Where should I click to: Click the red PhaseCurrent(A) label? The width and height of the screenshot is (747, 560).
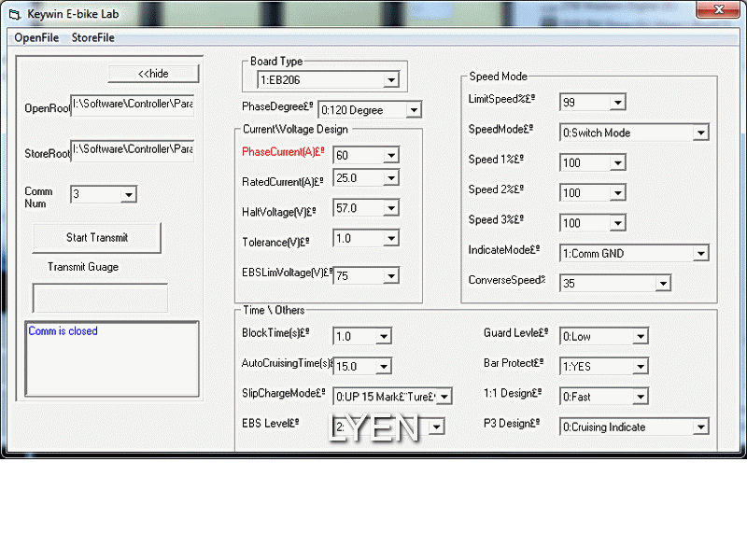tap(283, 152)
